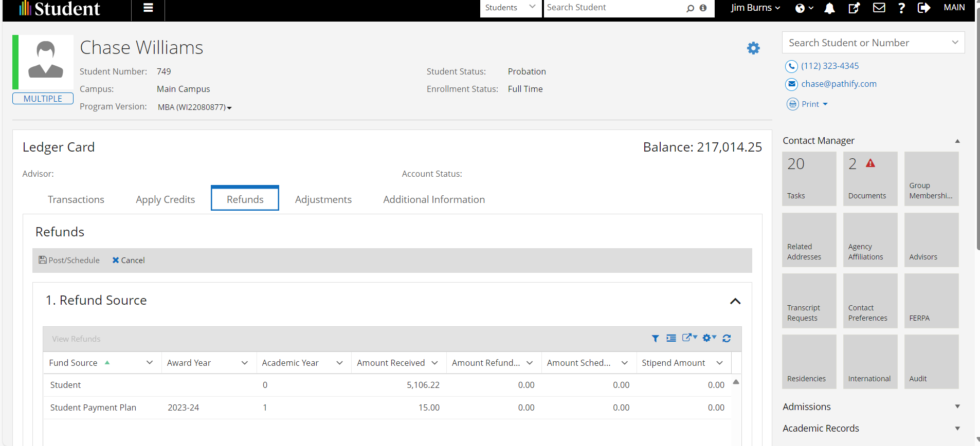Viewport: 980px width, 446px height.
Task: Open Stipend Amount column menu
Action: click(x=720, y=363)
